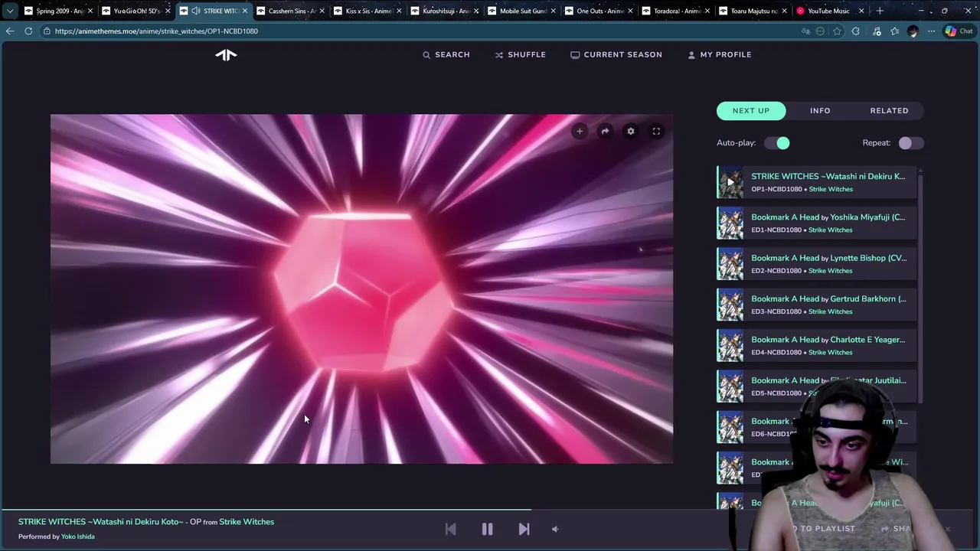This screenshot has width=980, height=551.
Task: Click the Strike Witches link under ED1-NCBD1080
Action: point(830,230)
